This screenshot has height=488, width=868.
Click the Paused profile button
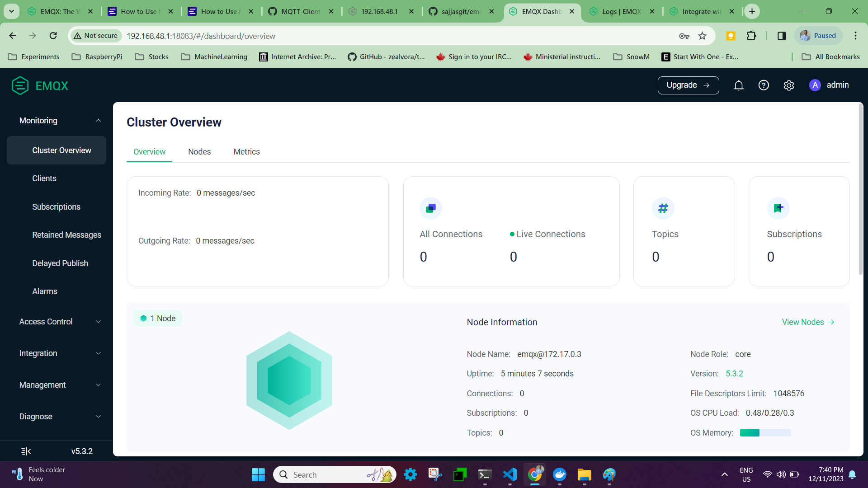pos(818,36)
